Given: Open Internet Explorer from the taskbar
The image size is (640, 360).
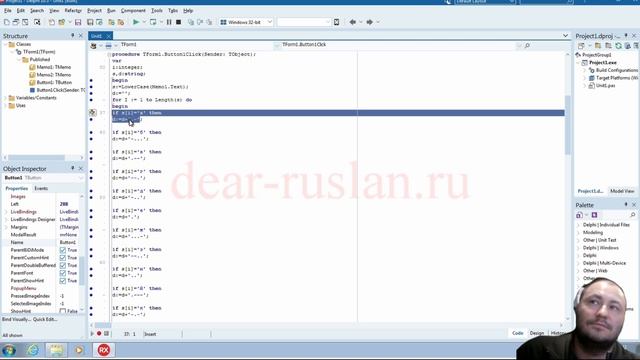Looking at the screenshot, I should [33, 350].
